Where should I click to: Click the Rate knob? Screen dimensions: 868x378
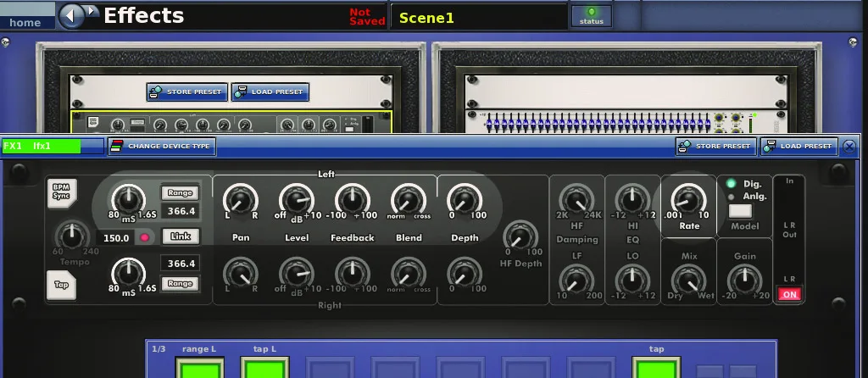pyautogui.click(x=688, y=200)
